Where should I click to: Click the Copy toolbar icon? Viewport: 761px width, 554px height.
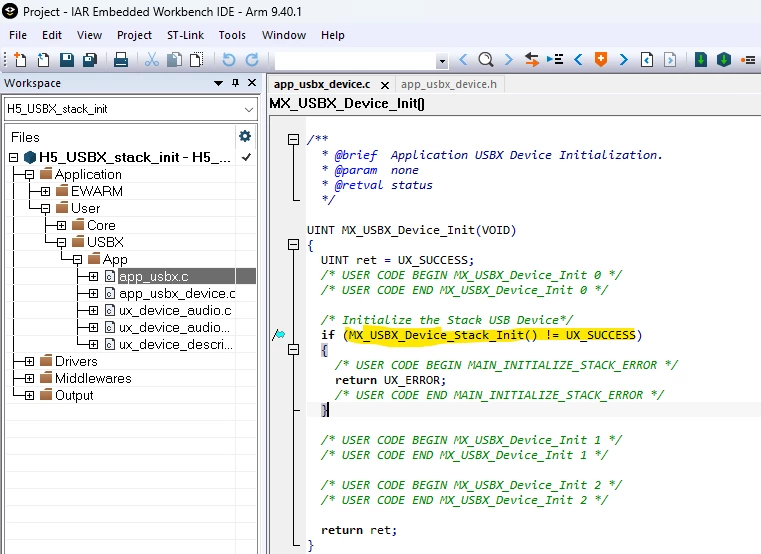(x=175, y=59)
